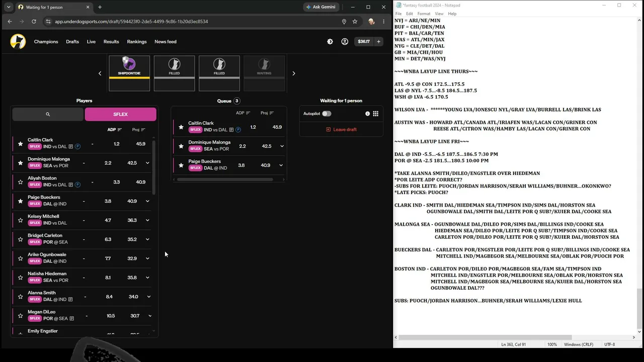
Task: Open the Underdog logo home link
Action: (x=18, y=42)
